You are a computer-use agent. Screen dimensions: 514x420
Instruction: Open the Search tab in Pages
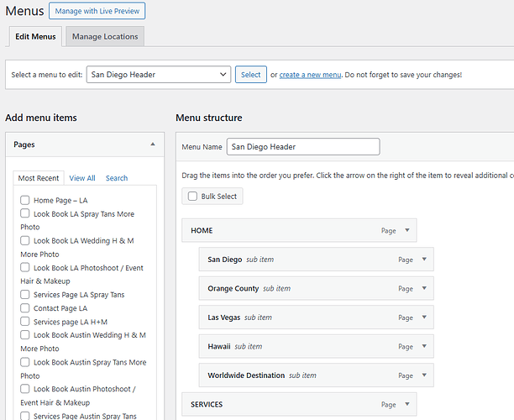[x=117, y=178]
